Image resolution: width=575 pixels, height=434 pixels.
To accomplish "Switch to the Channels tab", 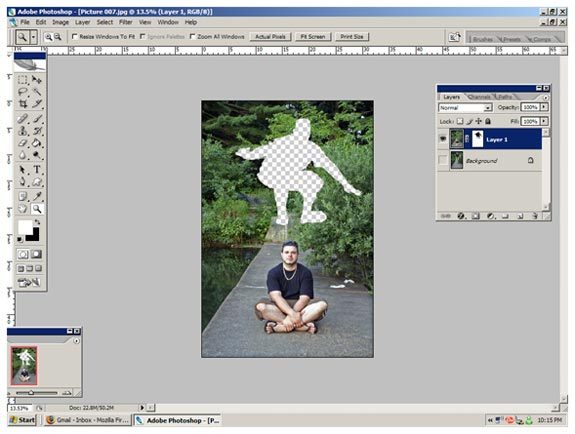I will click(479, 97).
